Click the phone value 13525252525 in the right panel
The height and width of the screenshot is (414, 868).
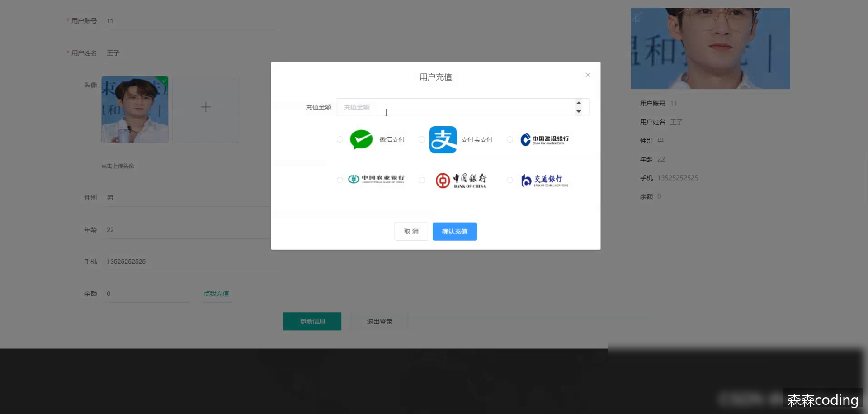678,178
